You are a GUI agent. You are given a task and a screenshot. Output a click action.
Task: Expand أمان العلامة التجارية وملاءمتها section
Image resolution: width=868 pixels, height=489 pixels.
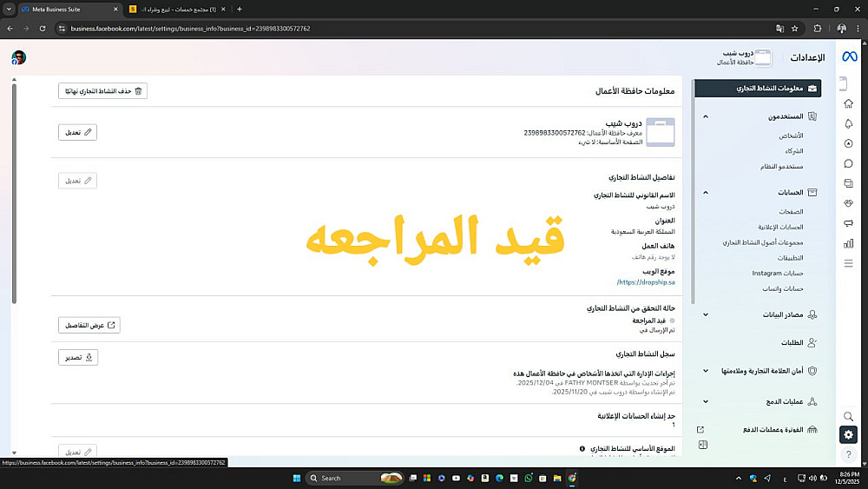(x=705, y=371)
